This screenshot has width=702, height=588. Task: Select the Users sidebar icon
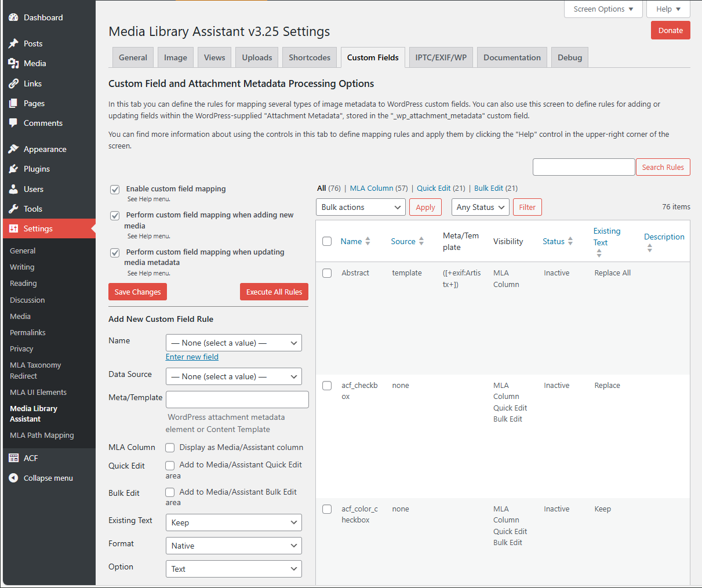tap(13, 188)
